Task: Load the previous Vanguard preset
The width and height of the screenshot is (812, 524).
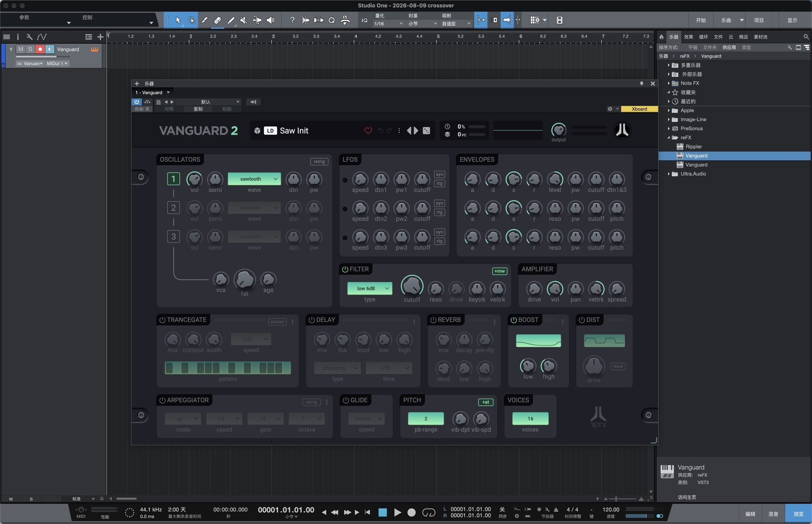Action: pos(409,131)
